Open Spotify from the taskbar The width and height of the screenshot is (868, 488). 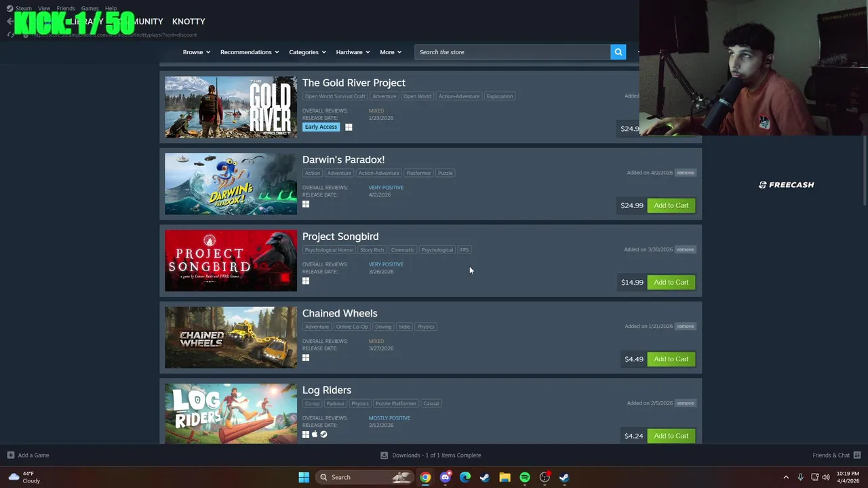point(525,477)
